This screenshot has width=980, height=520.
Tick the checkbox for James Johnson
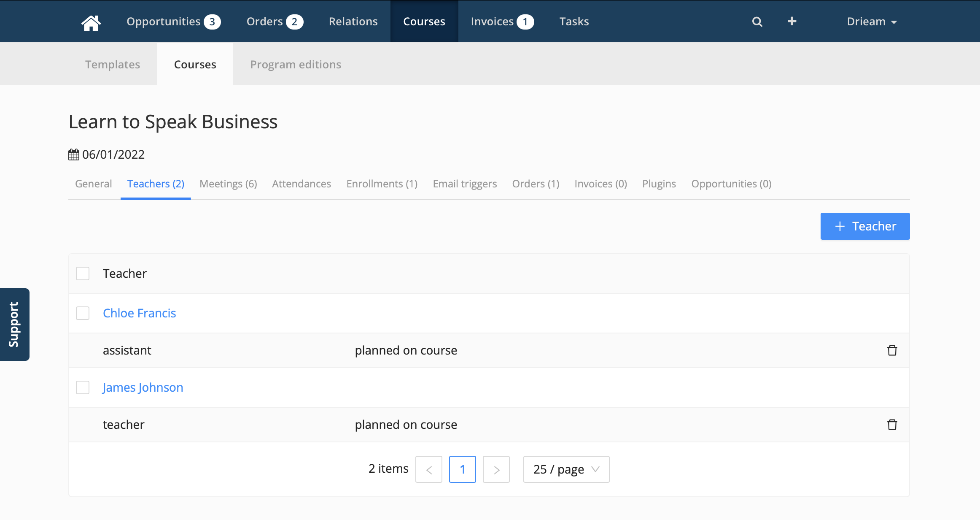[83, 387]
